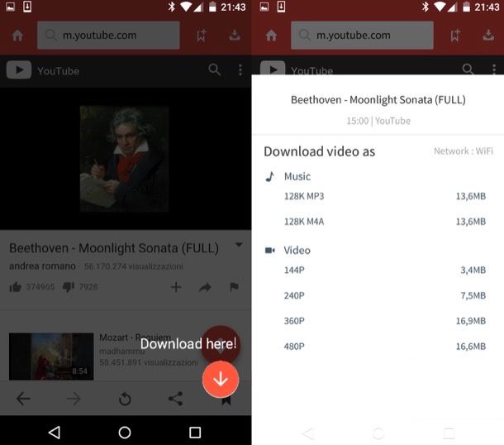This screenshot has width=504, height=445.
Task: Open andrea romano channel
Action: click(x=42, y=266)
